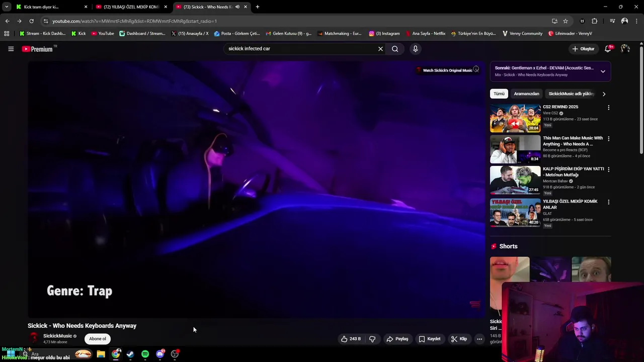The image size is (644, 362).
Task: Expand the Sonraki mix playlist panel
Action: point(603,71)
